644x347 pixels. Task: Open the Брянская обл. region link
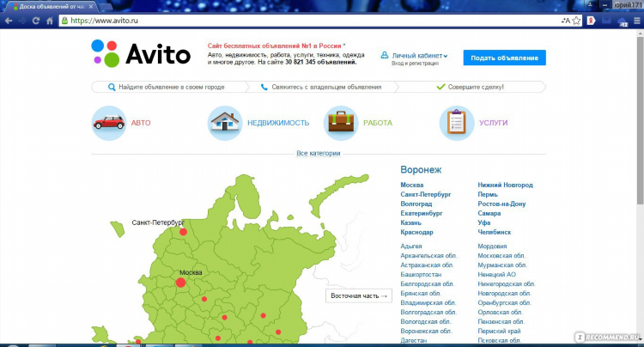point(421,293)
